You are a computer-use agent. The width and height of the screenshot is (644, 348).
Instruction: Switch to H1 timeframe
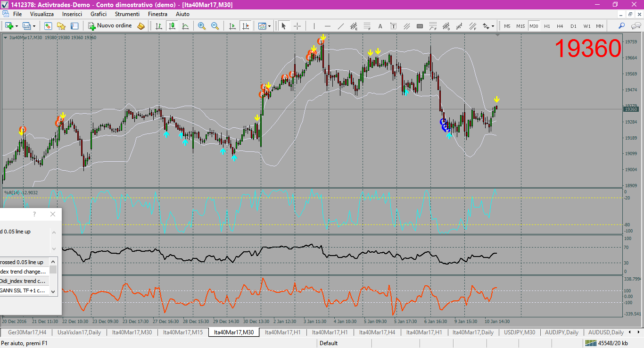pos(547,26)
